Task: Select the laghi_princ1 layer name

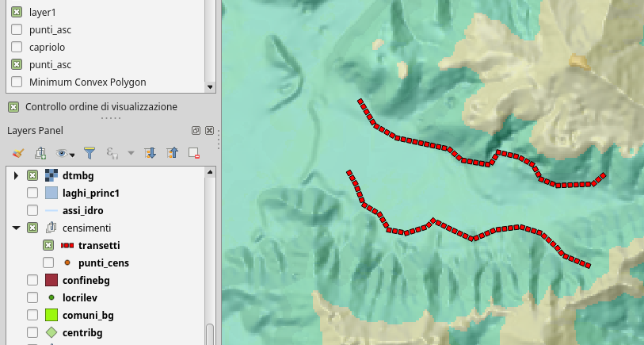Action: pos(91,193)
